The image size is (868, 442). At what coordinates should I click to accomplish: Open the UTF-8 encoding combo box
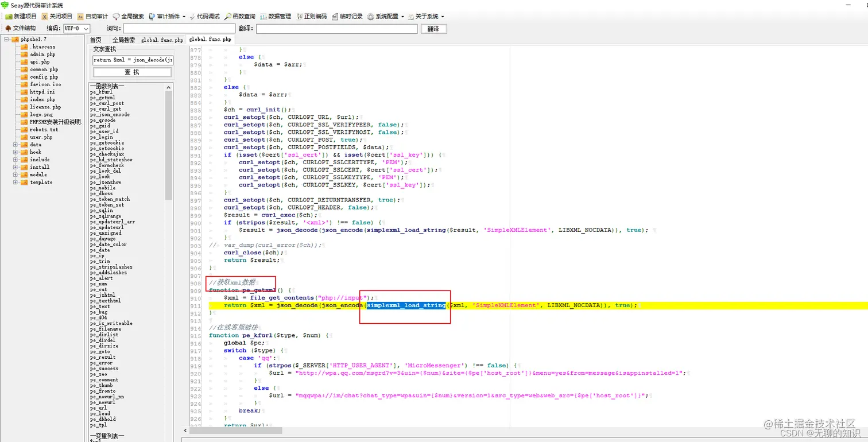click(x=76, y=29)
